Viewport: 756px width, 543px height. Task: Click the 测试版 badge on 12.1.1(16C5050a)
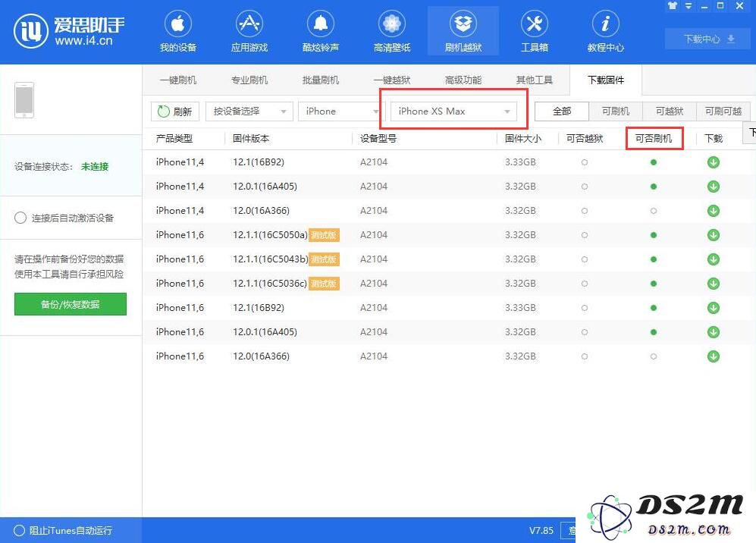click(324, 235)
